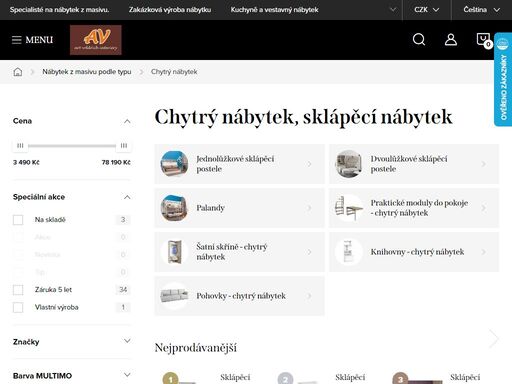Check the Záruka 5 let checkbox

18,290
